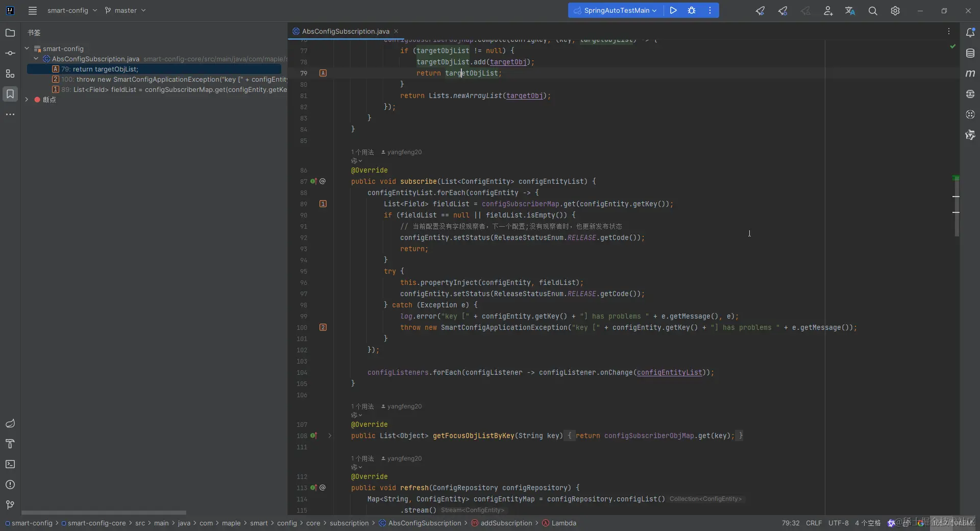
Task: Collapse smart-config bookmark group
Action: pyautogui.click(x=27, y=49)
